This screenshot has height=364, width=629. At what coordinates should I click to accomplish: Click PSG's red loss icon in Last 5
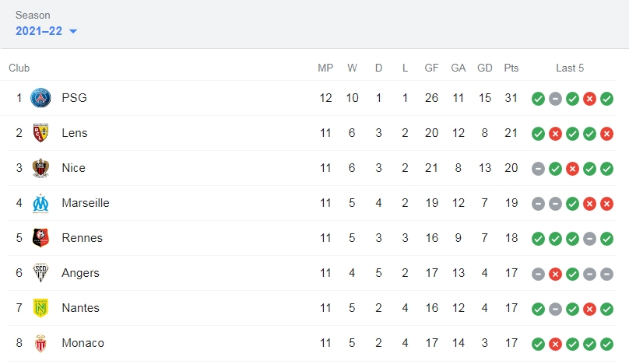click(x=589, y=99)
